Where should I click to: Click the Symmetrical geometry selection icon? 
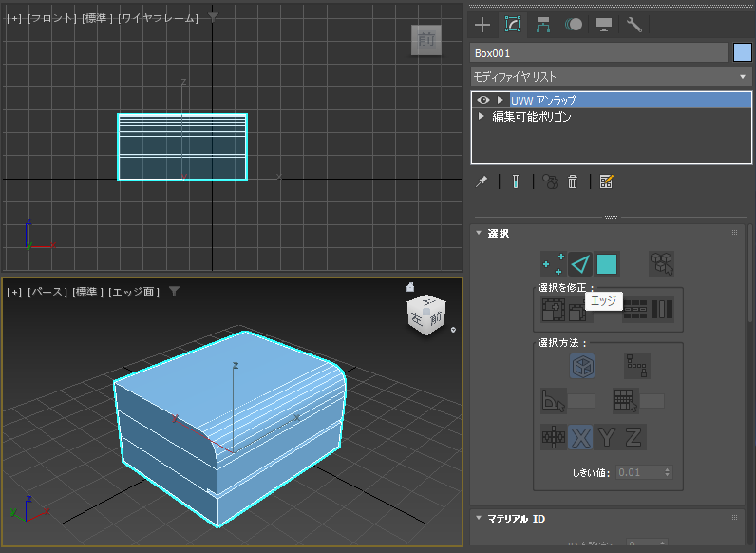click(x=554, y=437)
